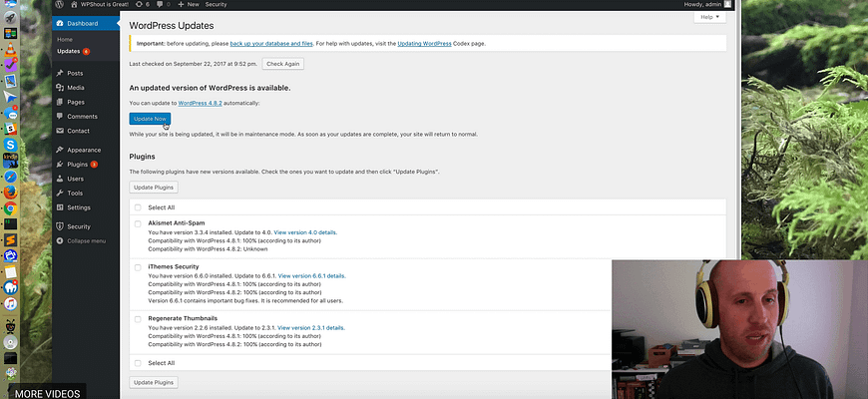
Task: Open the WordPress 4.8.2 link
Action: [x=200, y=103]
